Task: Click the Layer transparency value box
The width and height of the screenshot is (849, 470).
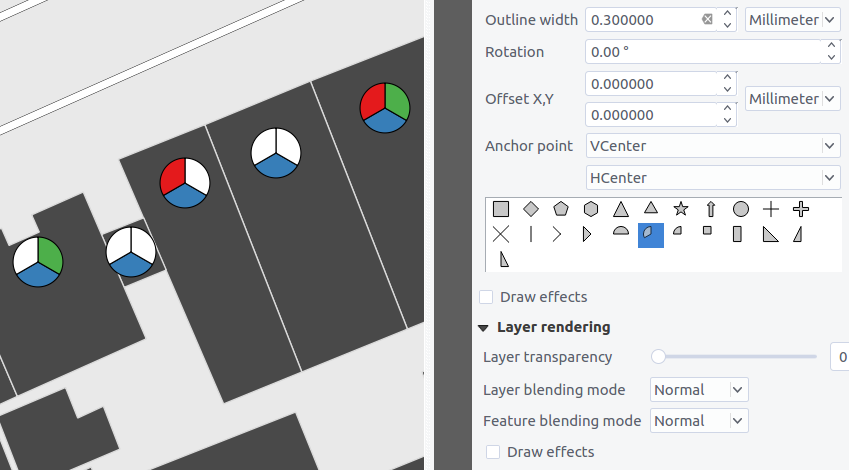Action: (x=840, y=357)
